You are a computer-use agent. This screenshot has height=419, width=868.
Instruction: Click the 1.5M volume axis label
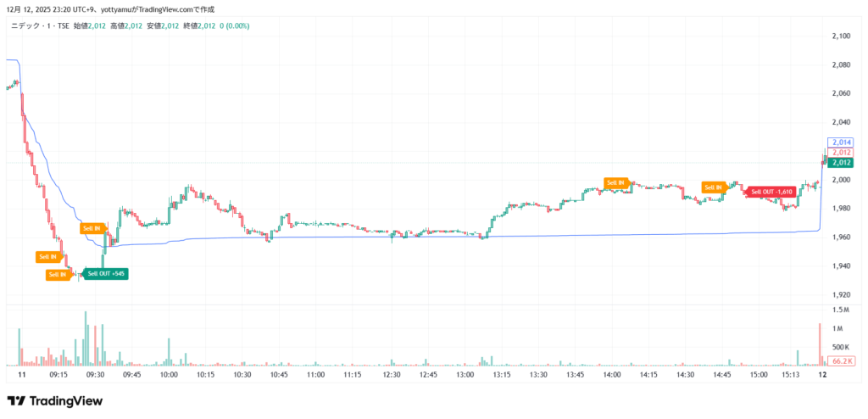coord(842,310)
